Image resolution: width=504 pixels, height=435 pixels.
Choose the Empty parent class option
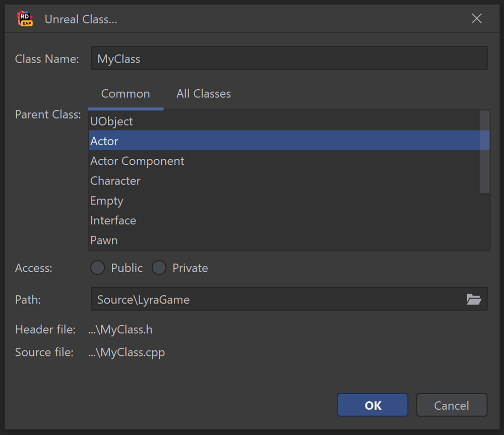(x=107, y=201)
